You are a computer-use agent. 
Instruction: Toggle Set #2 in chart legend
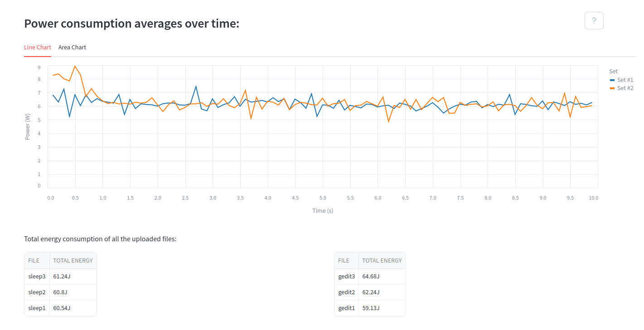pyautogui.click(x=621, y=88)
